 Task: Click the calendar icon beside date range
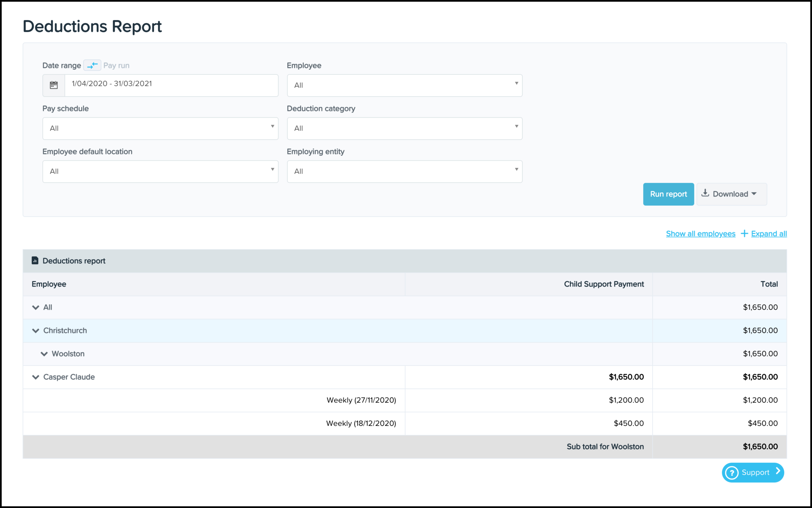click(54, 85)
